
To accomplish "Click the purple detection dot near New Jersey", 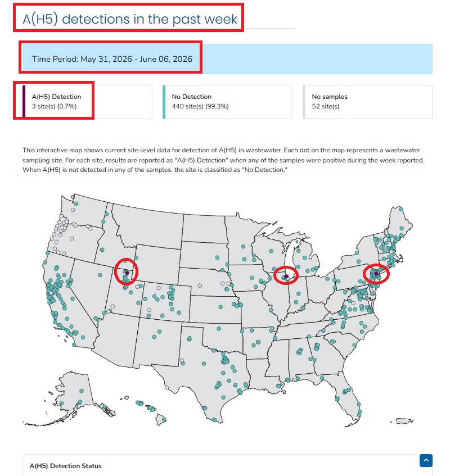I will pyautogui.click(x=376, y=274).
